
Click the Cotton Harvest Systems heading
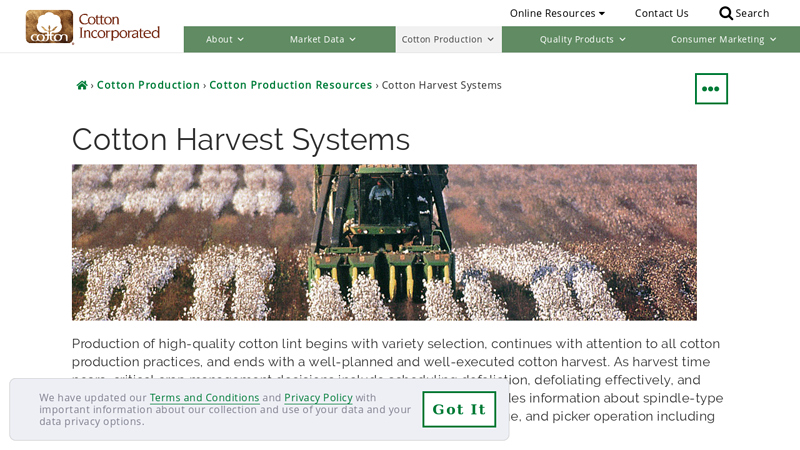tap(241, 139)
